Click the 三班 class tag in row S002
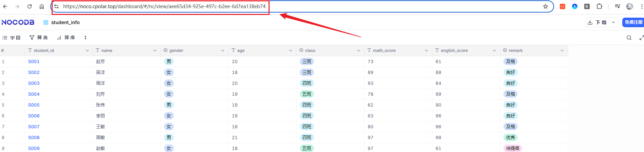 pos(307,72)
